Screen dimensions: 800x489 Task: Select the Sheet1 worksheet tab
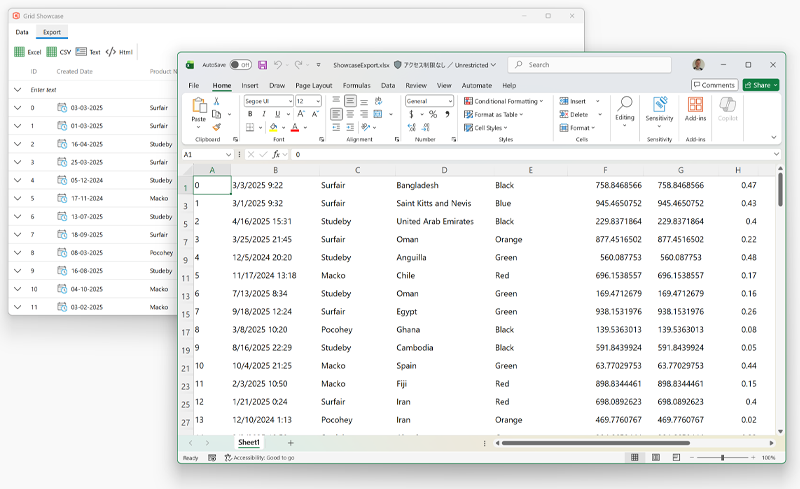point(249,443)
